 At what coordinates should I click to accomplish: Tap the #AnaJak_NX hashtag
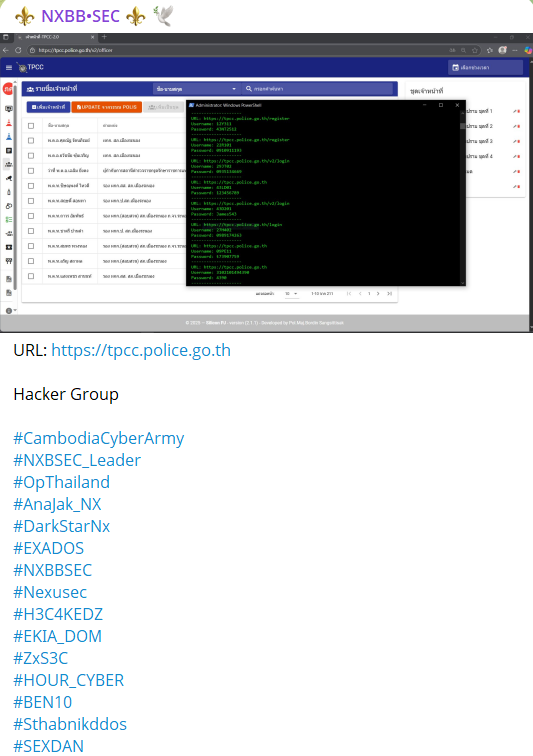tap(57, 504)
